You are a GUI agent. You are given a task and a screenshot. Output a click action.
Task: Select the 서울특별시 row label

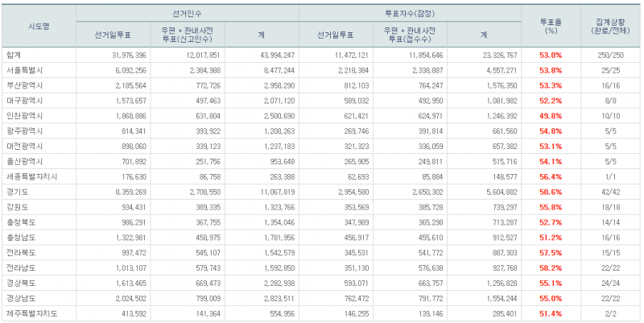[24, 70]
